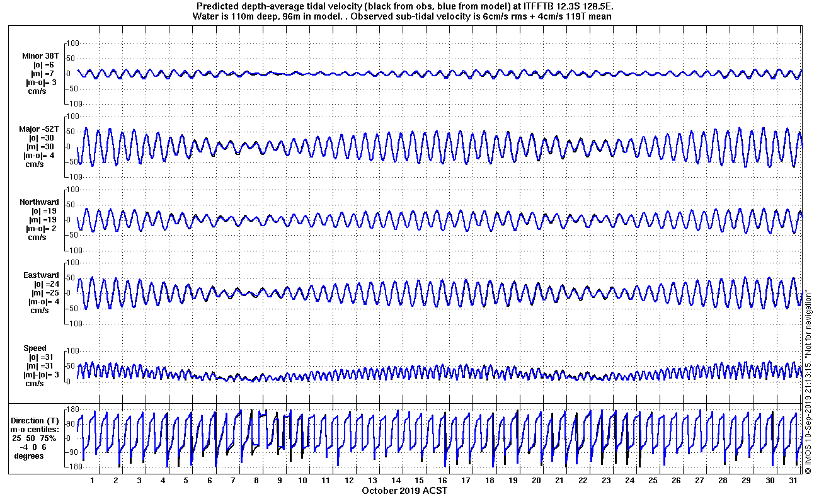819x504 pixels.
Task: Click the '-4 0 6' centile values
Action: [32, 447]
